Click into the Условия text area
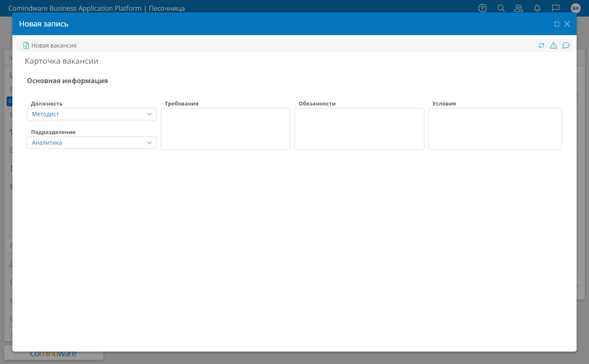The image size is (589, 364). tap(495, 129)
